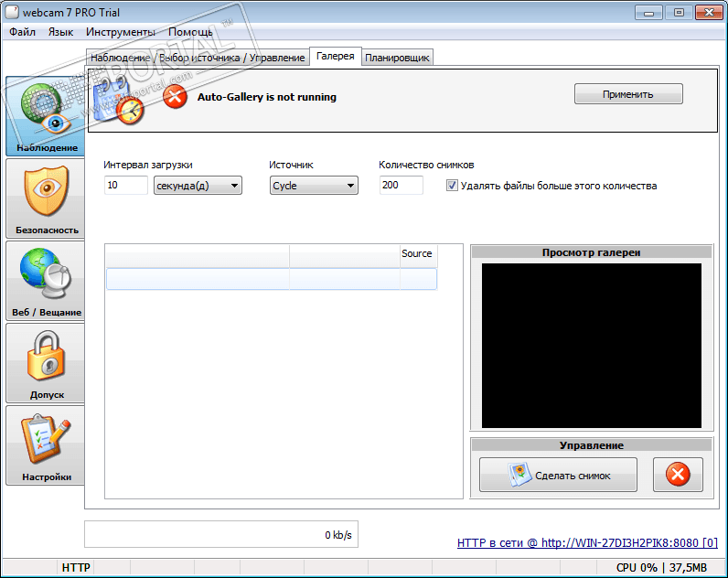Click the webcam 7 title bar app icon
The image size is (728, 578).
pos(12,12)
